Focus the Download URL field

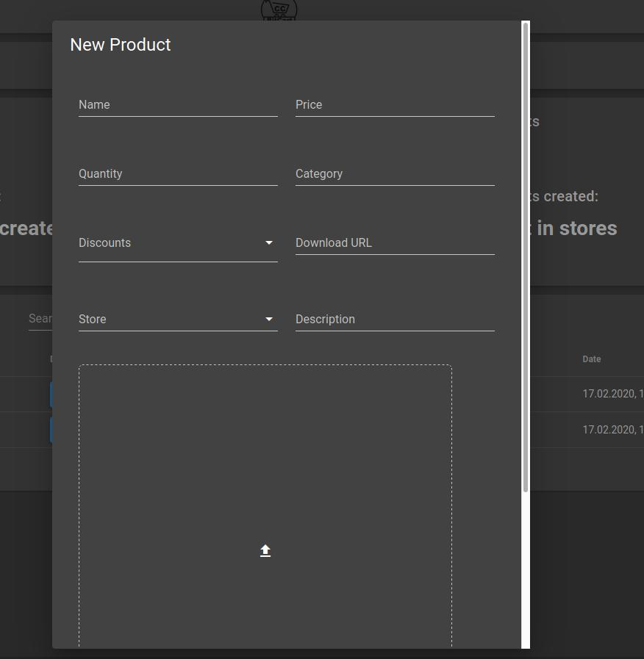tap(395, 243)
